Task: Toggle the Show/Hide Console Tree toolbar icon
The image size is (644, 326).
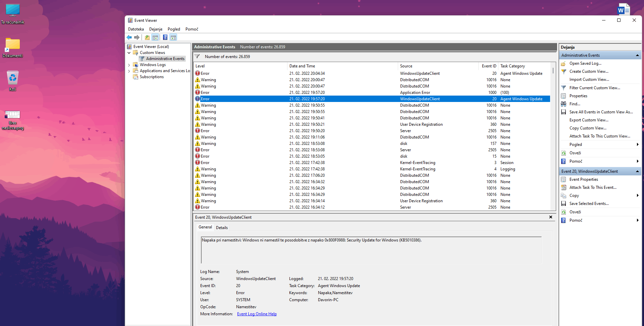Action: (155, 37)
